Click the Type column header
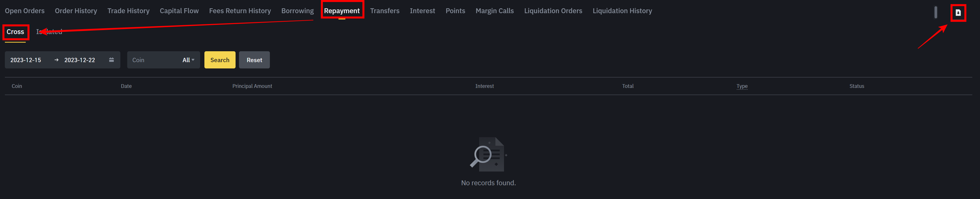This screenshot has height=199, width=980. [742, 86]
